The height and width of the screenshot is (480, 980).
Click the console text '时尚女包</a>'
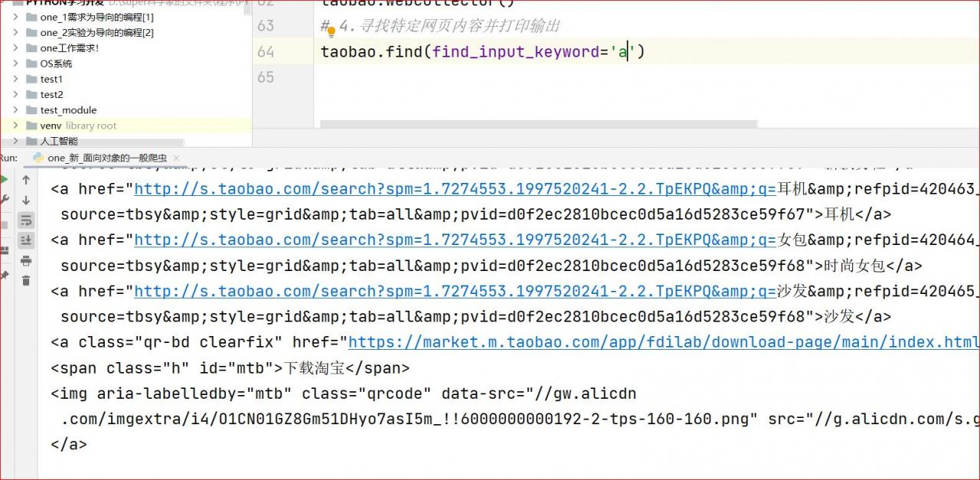pos(873,266)
